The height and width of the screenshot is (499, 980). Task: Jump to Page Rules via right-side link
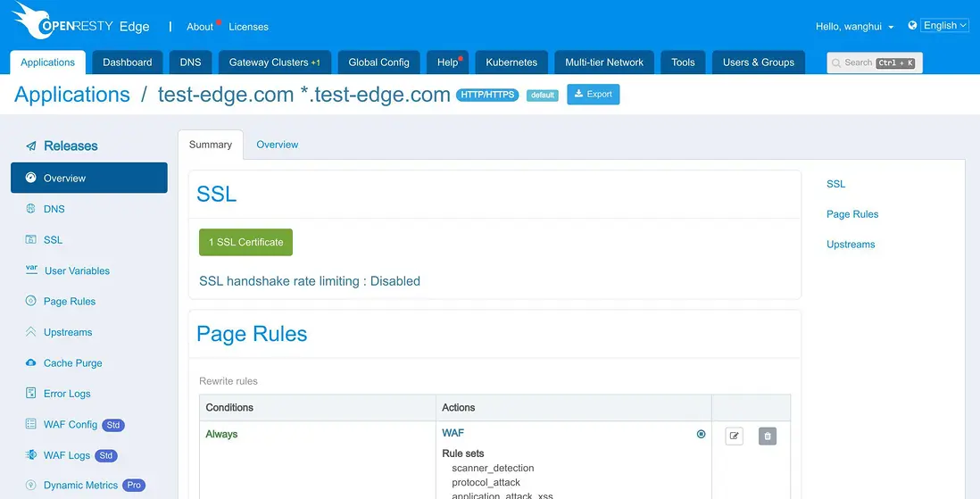point(852,214)
